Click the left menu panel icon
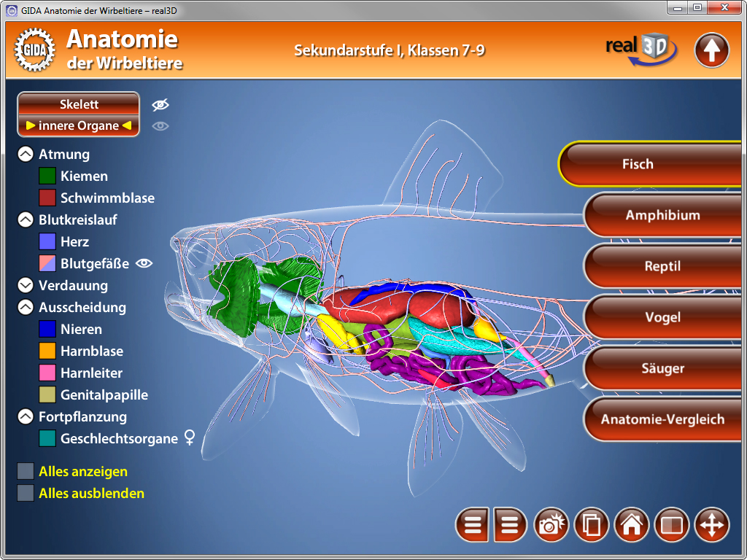Screen dimensions: 747x560 473,525
